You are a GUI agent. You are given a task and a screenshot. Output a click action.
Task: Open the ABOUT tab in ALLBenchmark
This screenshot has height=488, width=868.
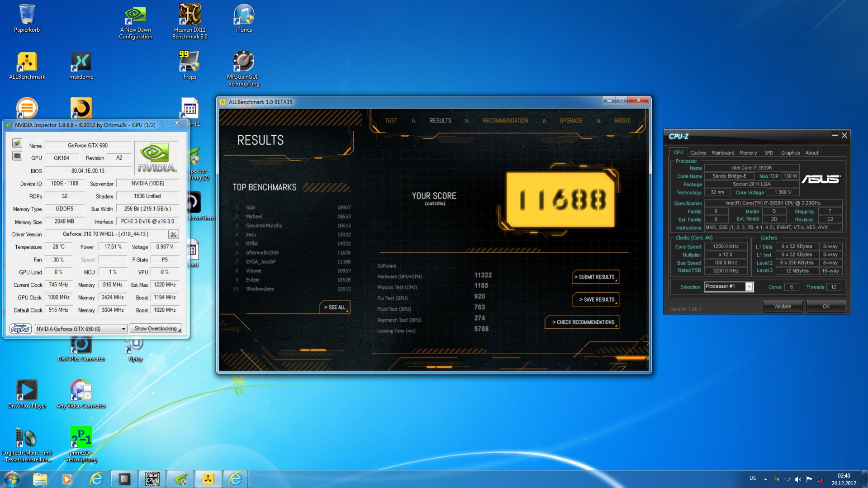tap(622, 121)
